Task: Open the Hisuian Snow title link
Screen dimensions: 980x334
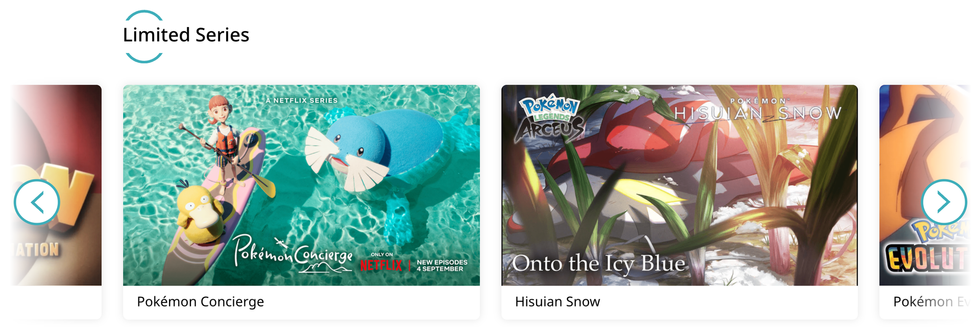Action: [x=557, y=302]
